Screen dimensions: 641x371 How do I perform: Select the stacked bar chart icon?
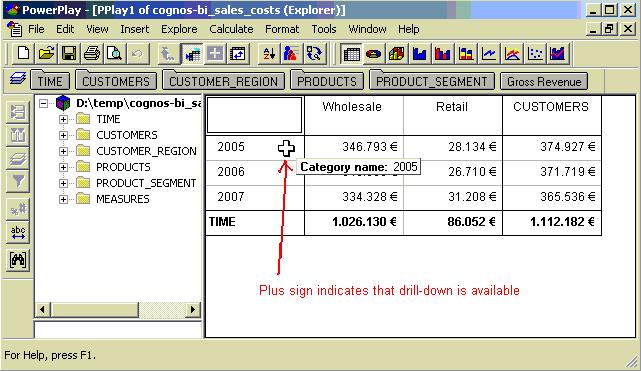466,54
